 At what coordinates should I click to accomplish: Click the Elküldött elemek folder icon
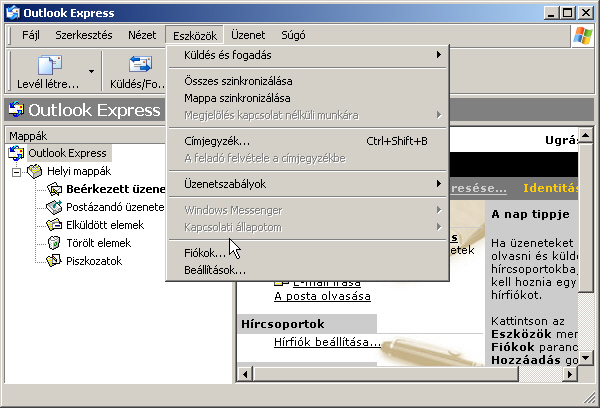(x=54, y=225)
